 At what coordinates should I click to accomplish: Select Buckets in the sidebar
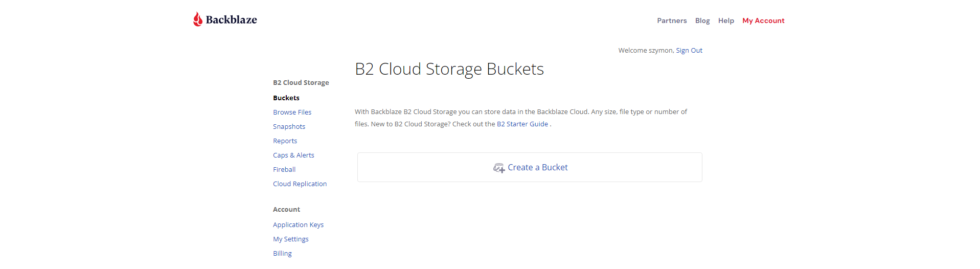(286, 98)
